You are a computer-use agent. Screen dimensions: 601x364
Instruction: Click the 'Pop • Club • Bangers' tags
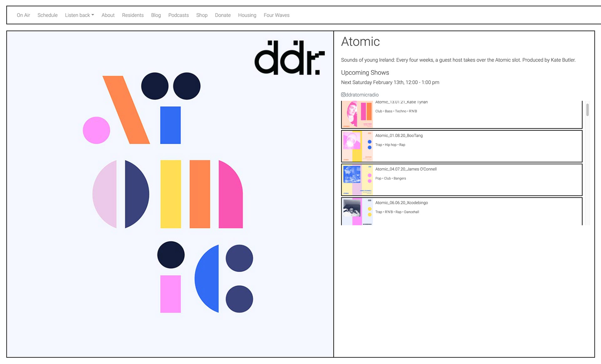coord(390,178)
